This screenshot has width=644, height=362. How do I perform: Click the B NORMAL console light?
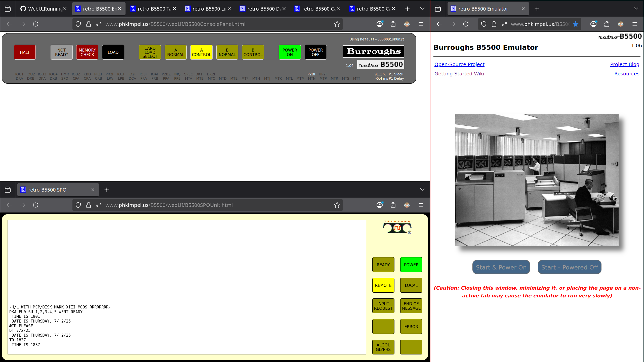pyautogui.click(x=227, y=52)
